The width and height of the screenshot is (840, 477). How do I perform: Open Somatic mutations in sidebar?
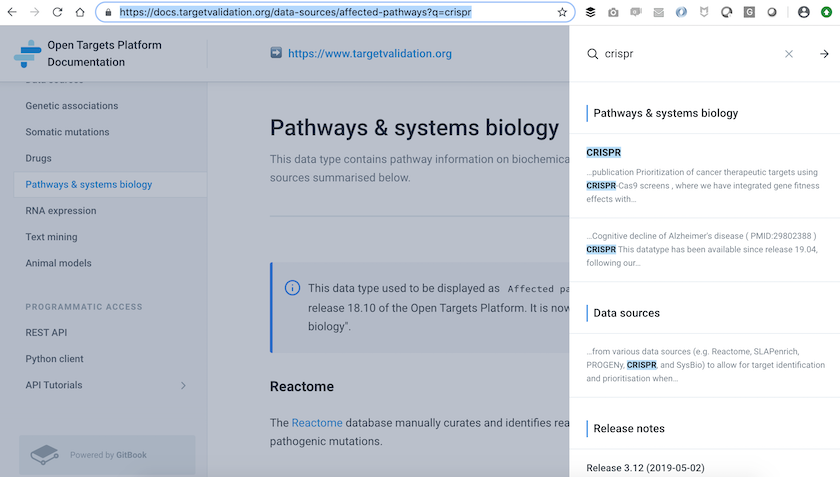click(67, 132)
